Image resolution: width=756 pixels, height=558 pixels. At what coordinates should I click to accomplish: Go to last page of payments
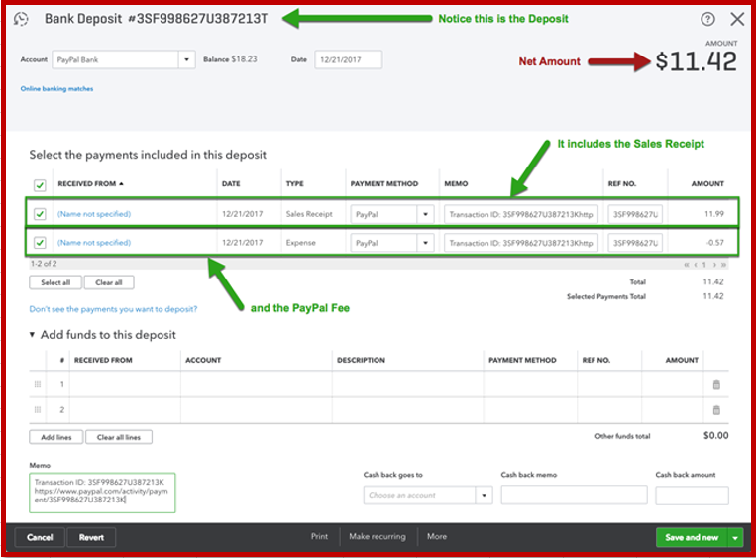click(723, 265)
